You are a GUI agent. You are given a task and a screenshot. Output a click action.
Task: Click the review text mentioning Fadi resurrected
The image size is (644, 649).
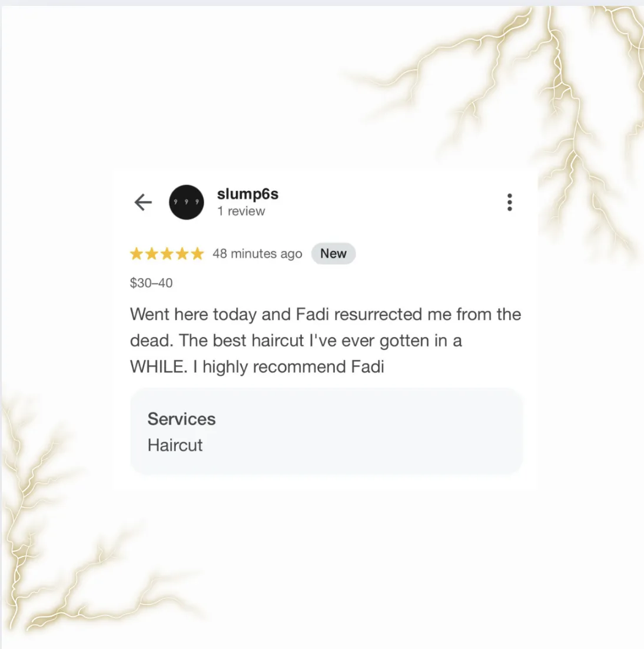click(326, 314)
